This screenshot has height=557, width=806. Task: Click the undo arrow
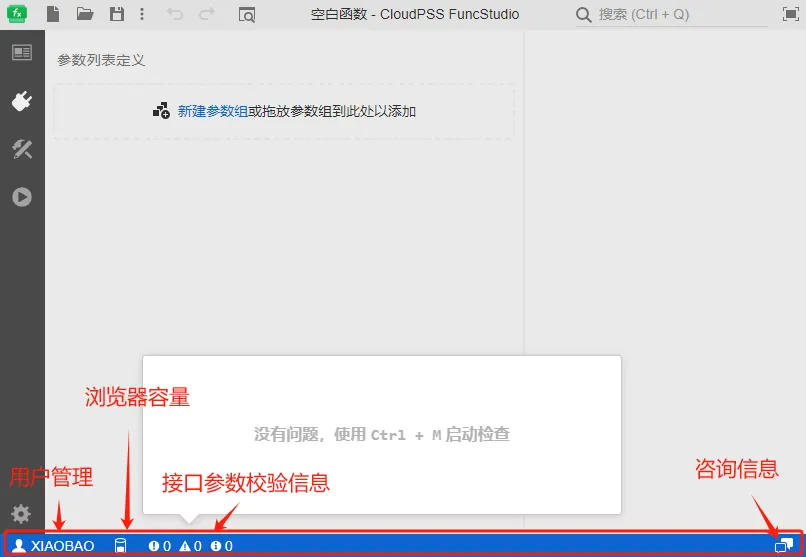click(x=175, y=14)
